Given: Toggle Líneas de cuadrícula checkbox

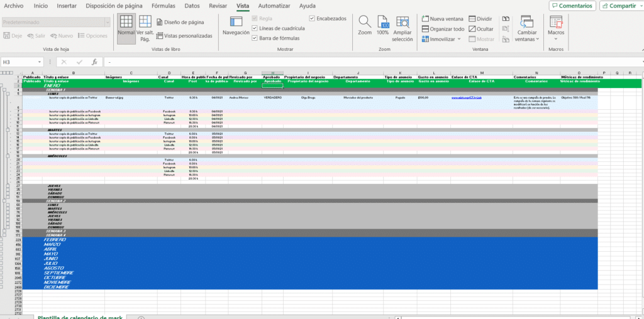Looking at the screenshot, I should (x=255, y=28).
